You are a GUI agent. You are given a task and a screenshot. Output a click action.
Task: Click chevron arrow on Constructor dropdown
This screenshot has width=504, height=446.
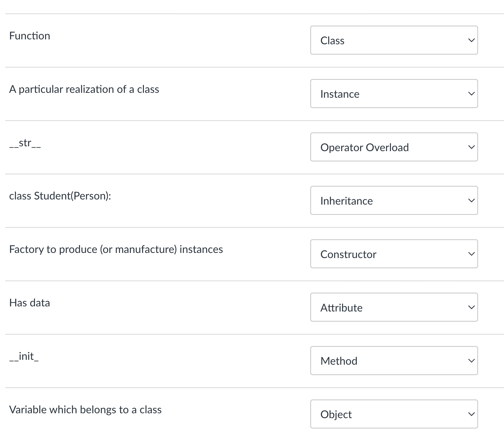(471, 254)
